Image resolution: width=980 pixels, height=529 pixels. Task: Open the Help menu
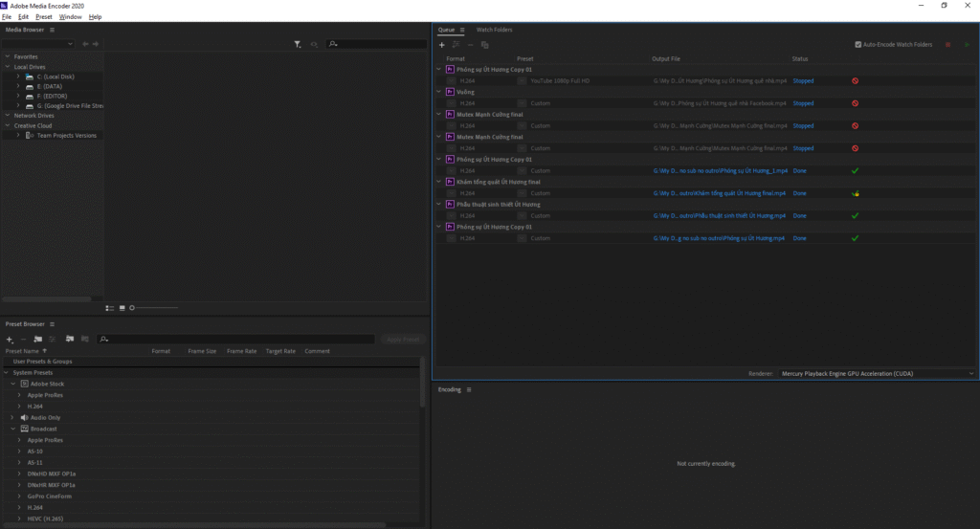pyautogui.click(x=95, y=17)
